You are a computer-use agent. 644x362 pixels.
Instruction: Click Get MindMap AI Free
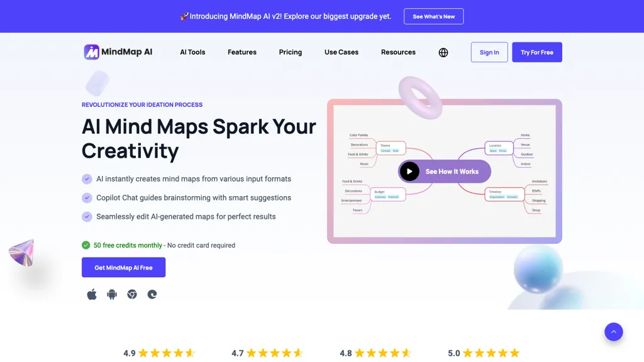[123, 267]
